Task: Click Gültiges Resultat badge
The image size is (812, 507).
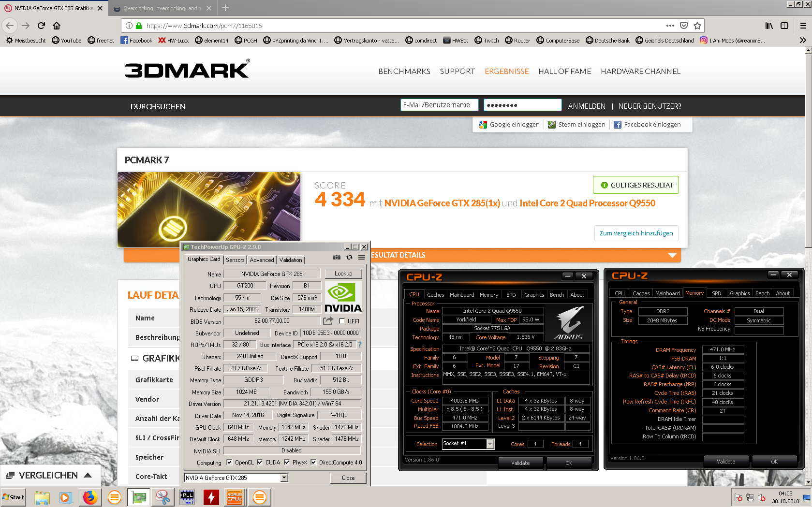Action: 636,185
